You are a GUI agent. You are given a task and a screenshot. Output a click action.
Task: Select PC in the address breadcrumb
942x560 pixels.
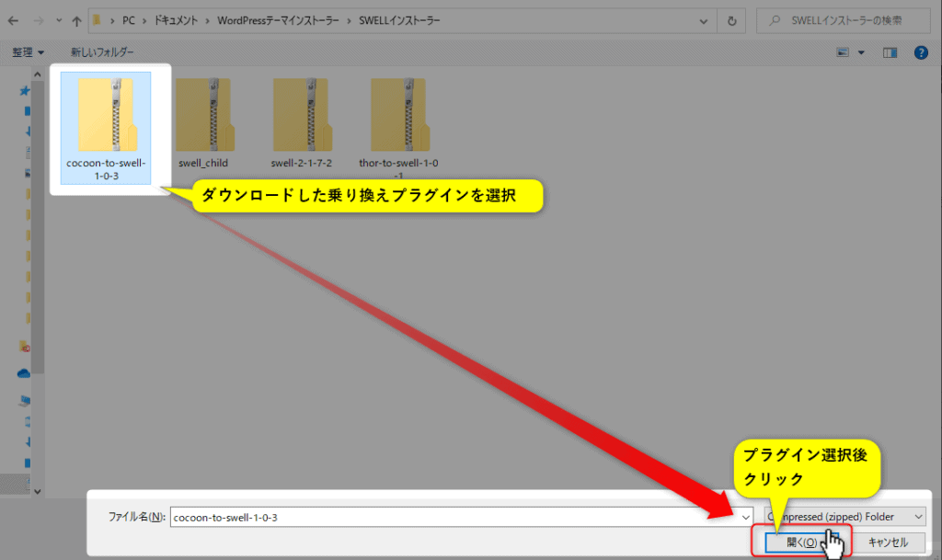click(129, 20)
